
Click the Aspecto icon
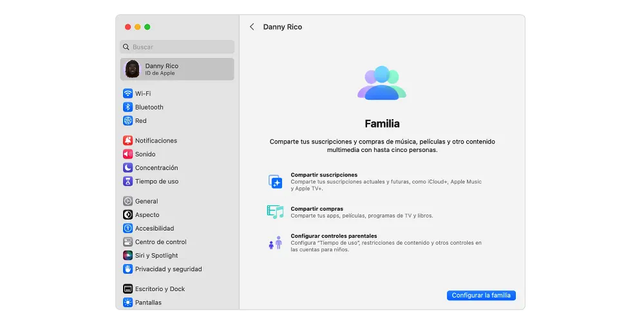128,215
